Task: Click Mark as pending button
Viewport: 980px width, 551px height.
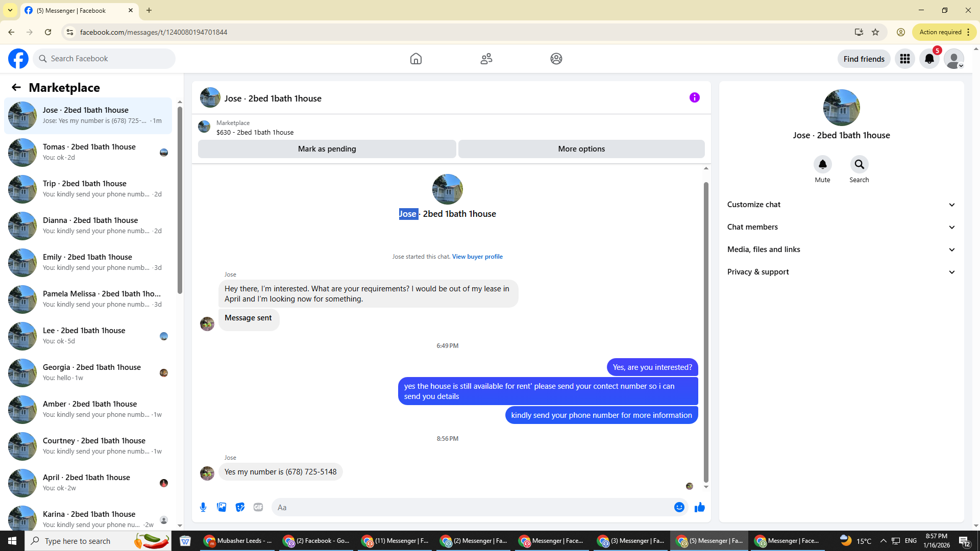Action: pyautogui.click(x=327, y=149)
